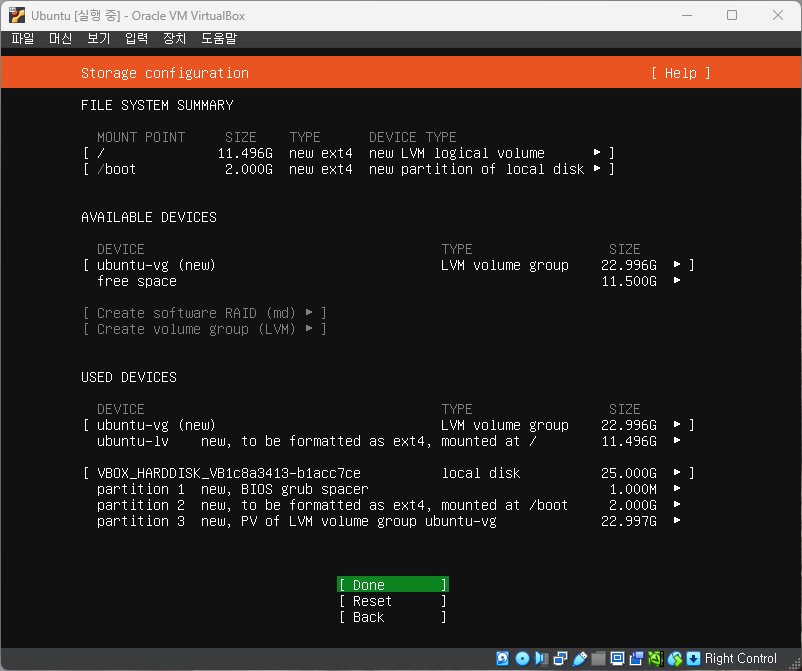802x671 pixels.
Task: Click the USB devices status icon
Action: point(580,658)
